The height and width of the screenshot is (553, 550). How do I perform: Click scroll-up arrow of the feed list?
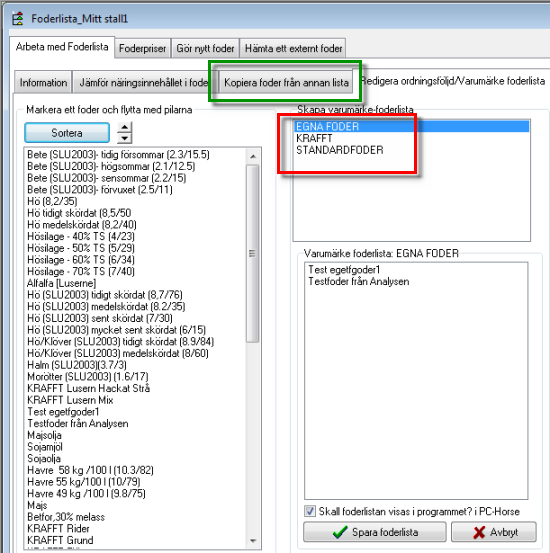click(x=253, y=156)
